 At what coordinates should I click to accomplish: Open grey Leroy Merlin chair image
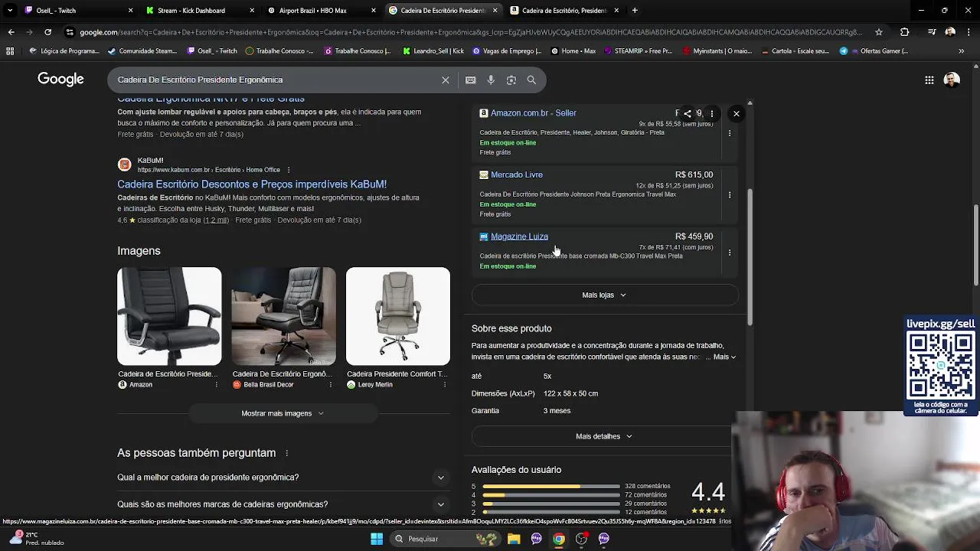click(398, 316)
